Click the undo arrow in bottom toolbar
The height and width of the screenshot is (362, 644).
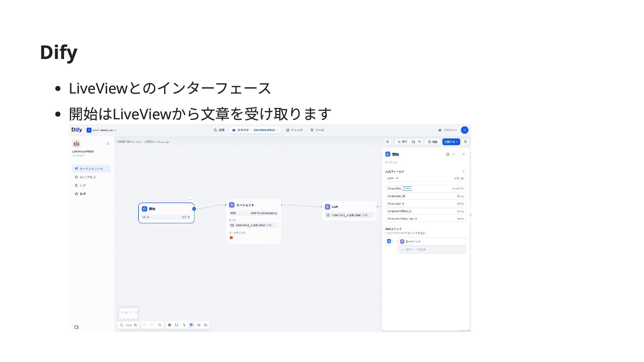pyautogui.click(x=145, y=325)
